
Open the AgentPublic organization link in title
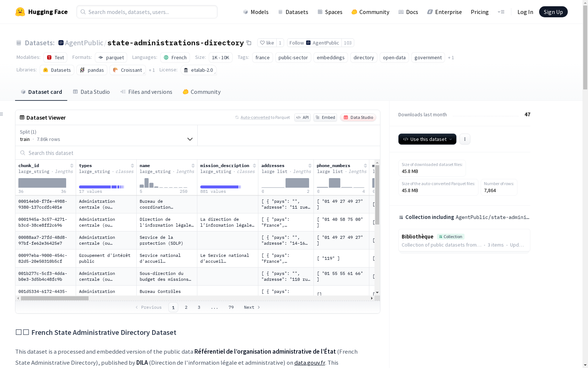pos(84,43)
